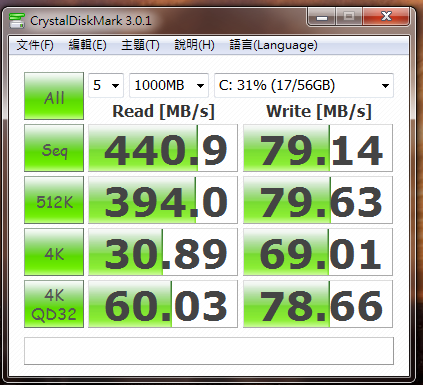
Task: Maximize the CrystalDiskMark window
Action: pyautogui.click(x=349, y=17)
